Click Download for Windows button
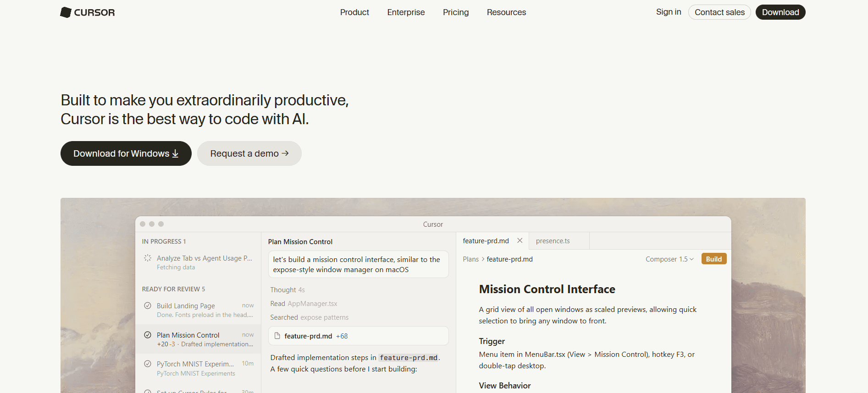The width and height of the screenshot is (868, 393). [126, 153]
